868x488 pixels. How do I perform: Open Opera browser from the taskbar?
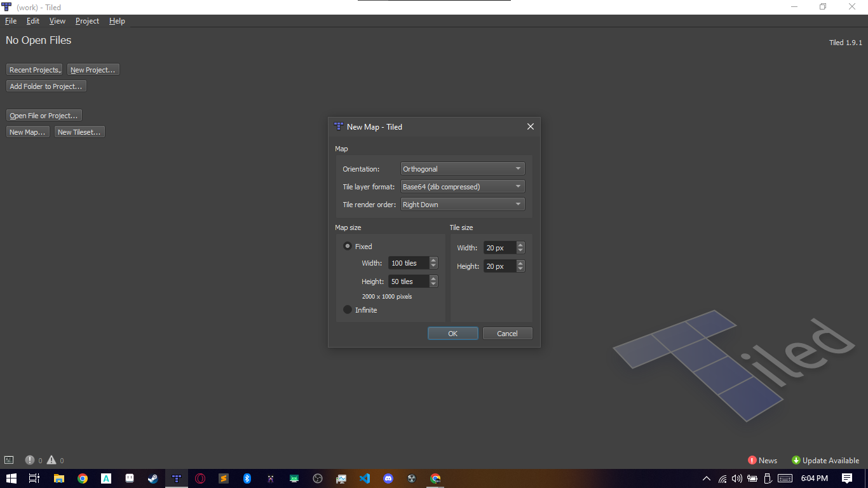coord(200,478)
